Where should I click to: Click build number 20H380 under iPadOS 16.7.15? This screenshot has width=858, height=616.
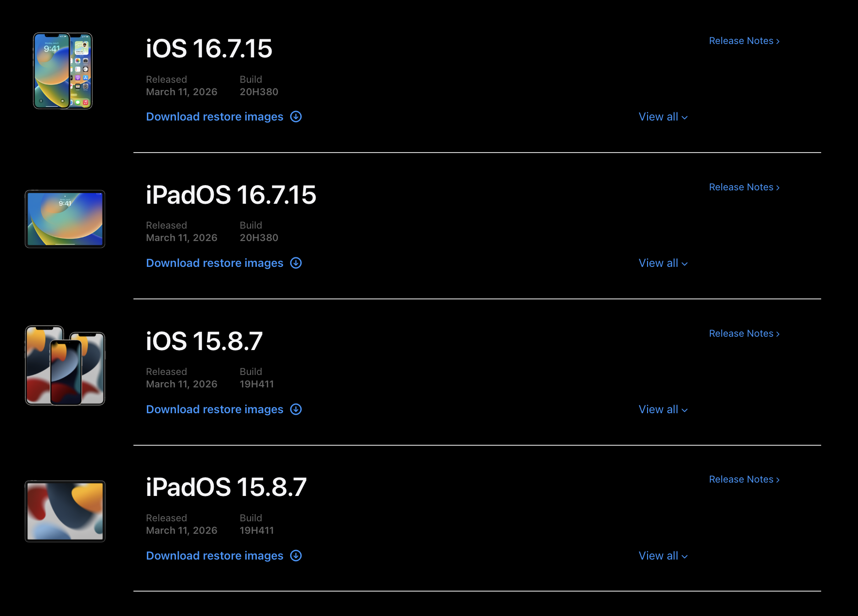click(x=259, y=238)
